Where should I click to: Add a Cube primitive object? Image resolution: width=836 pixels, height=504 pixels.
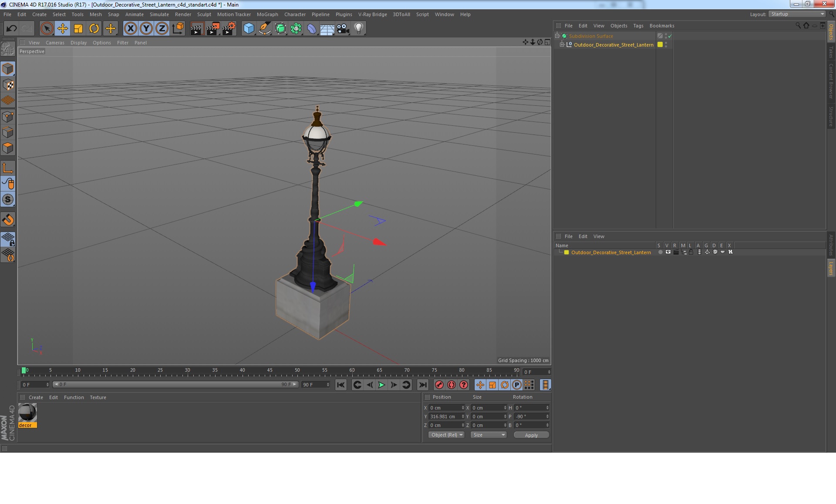(x=249, y=29)
